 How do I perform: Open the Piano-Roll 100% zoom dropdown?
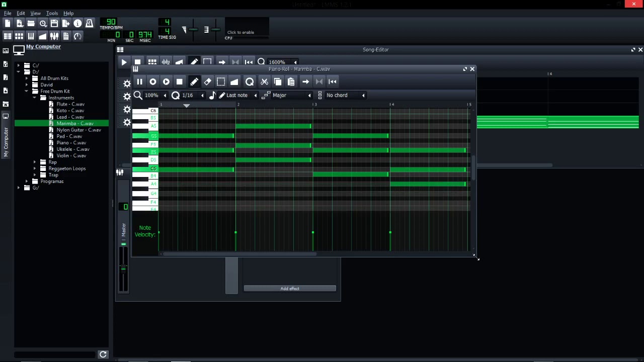tap(155, 95)
